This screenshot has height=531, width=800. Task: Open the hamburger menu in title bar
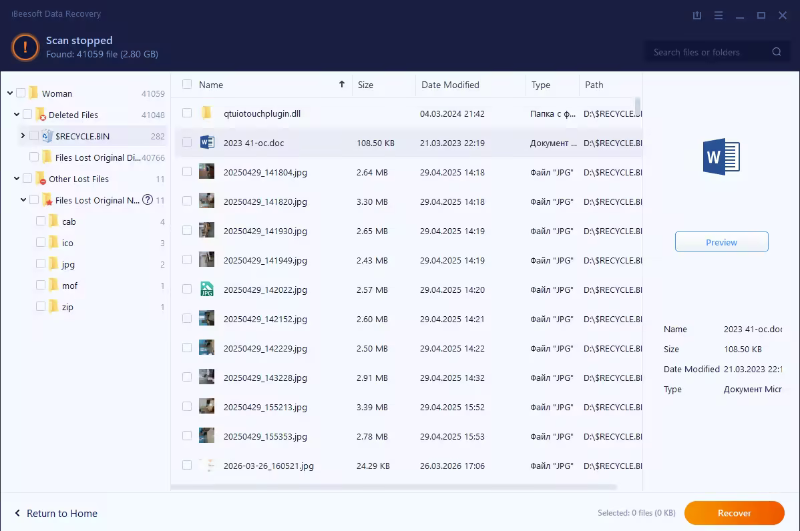click(x=719, y=15)
